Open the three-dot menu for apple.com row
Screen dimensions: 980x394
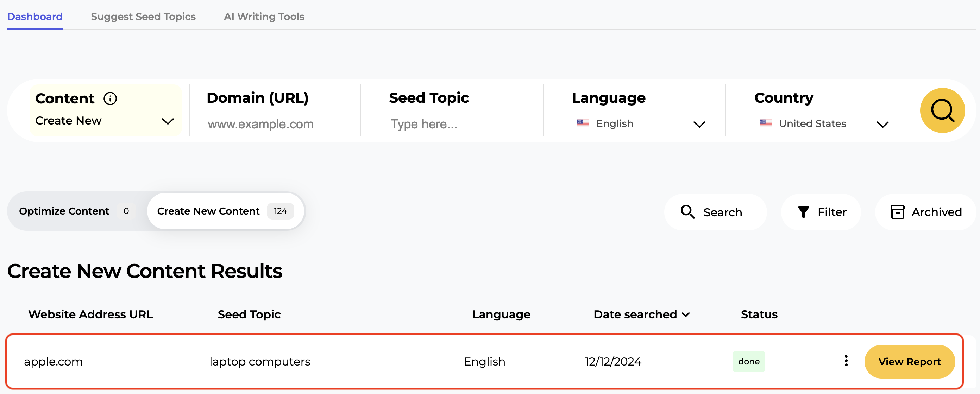pos(846,361)
